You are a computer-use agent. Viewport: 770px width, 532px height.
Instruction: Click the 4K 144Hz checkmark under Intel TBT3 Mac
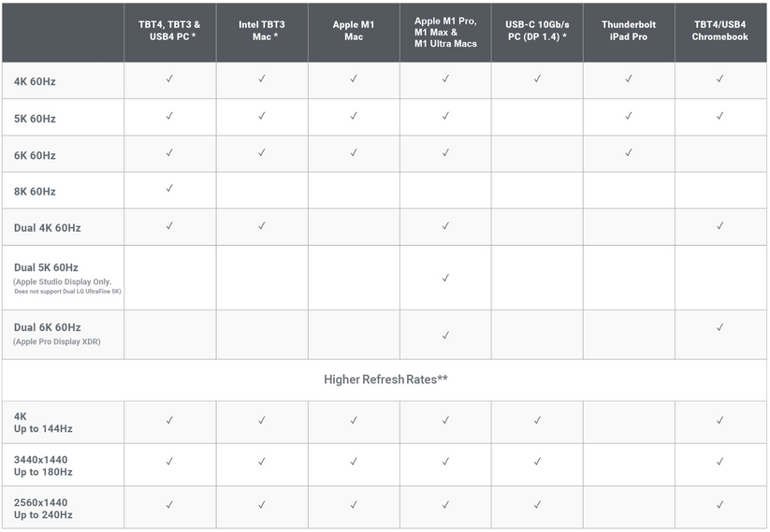tap(262, 420)
